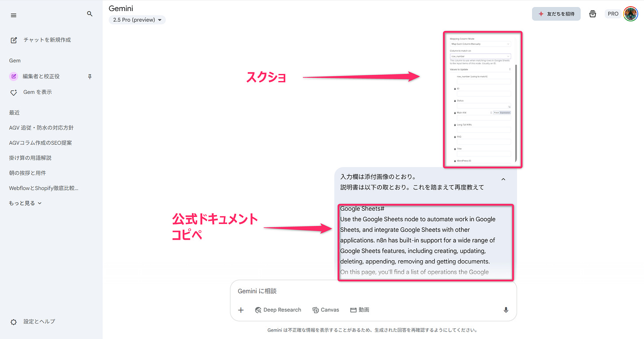Select the Canvas option
This screenshot has width=644, height=339.
point(326,310)
